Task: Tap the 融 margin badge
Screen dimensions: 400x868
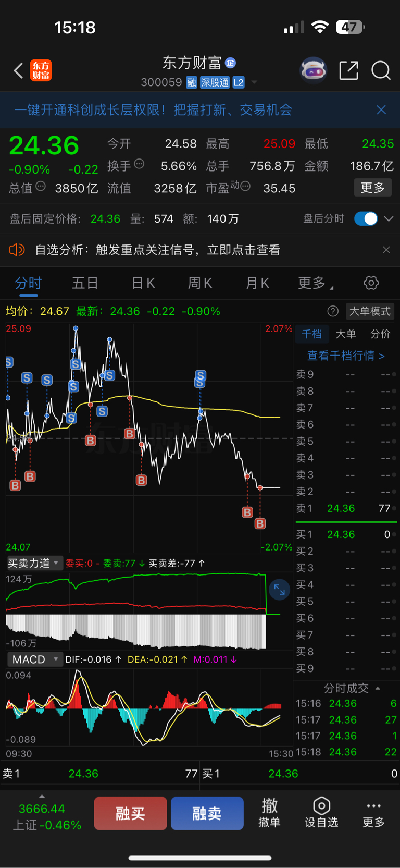Action: [192, 82]
